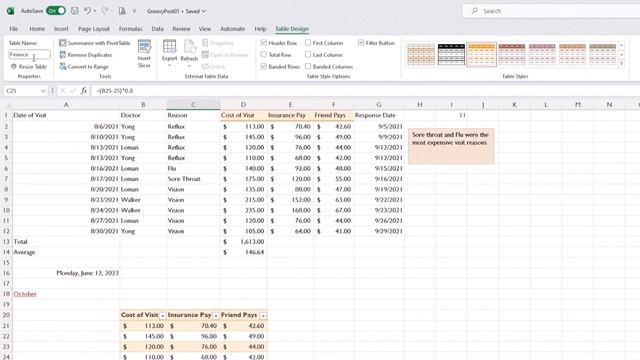Open the Customize Quick Access Toolbar dropdown

pos(134,11)
